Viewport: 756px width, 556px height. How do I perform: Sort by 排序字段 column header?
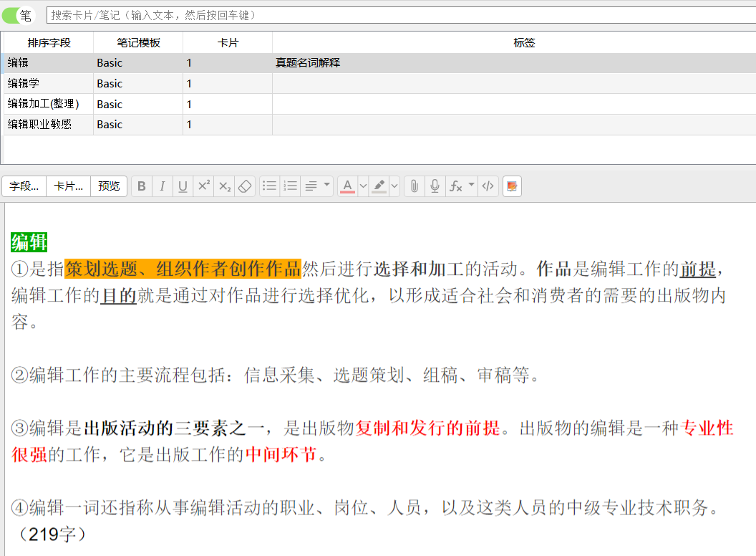click(49, 43)
